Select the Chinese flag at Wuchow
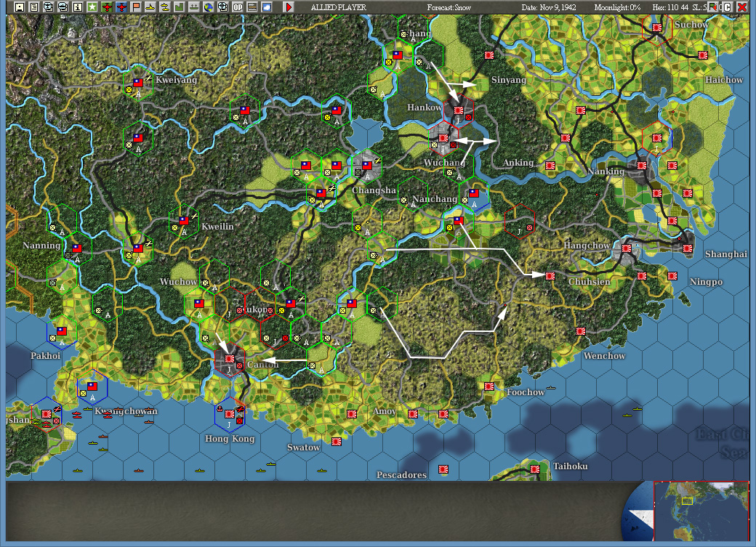This screenshot has width=756, height=547. [199, 303]
